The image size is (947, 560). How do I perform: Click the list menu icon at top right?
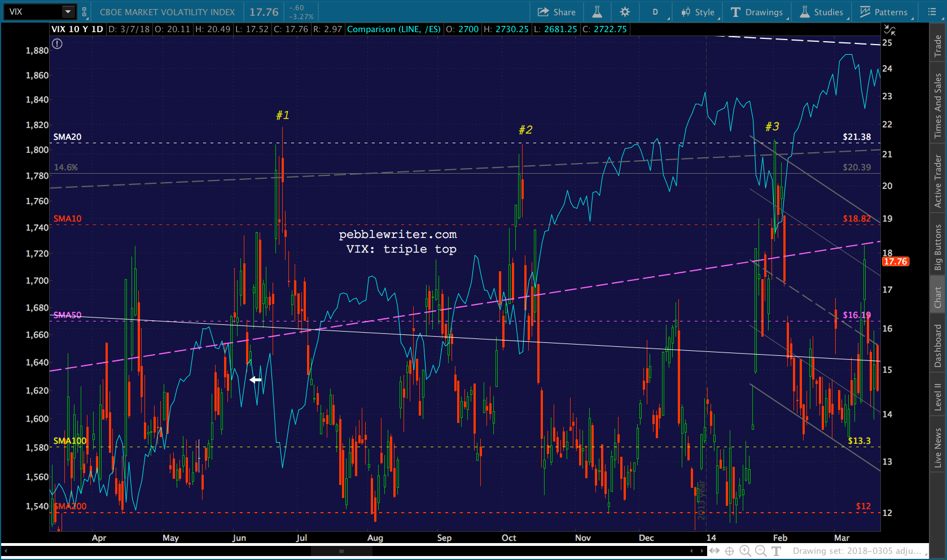932,12
